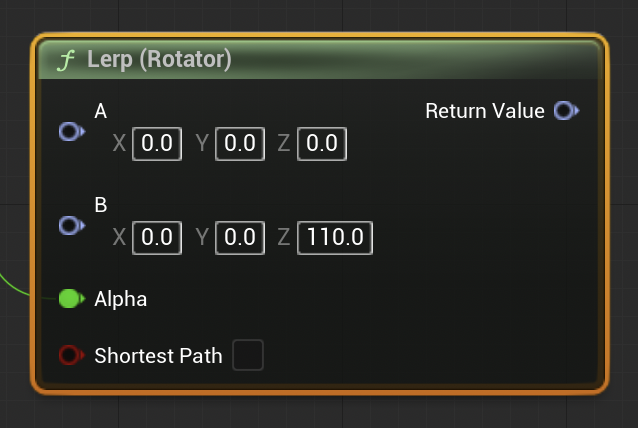Click the Return Value label text
The height and width of the screenshot is (428, 638).
pyautogui.click(x=485, y=111)
